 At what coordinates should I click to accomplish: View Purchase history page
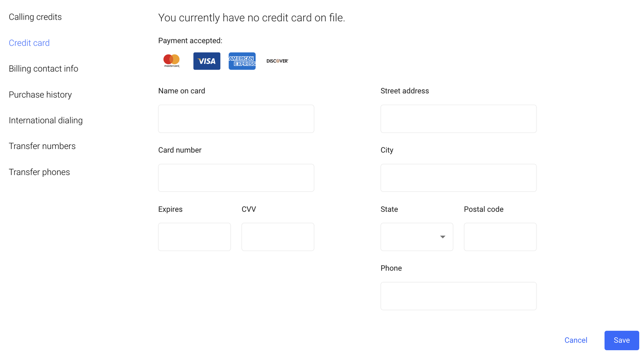pos(40,95)
